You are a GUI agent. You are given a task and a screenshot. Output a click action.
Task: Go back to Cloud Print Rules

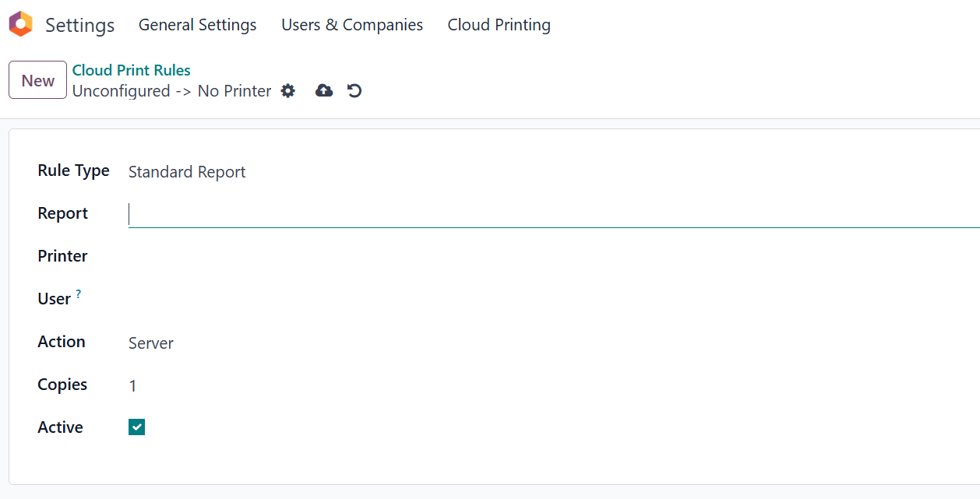click(x=131, y=70)
